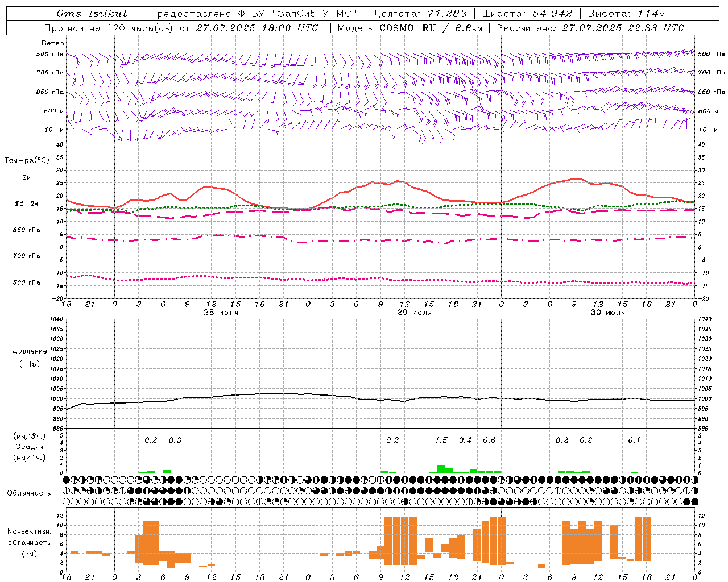
Task: Click the 'Конвективн.' convective cloud label
Action: (x=30, y=531)
